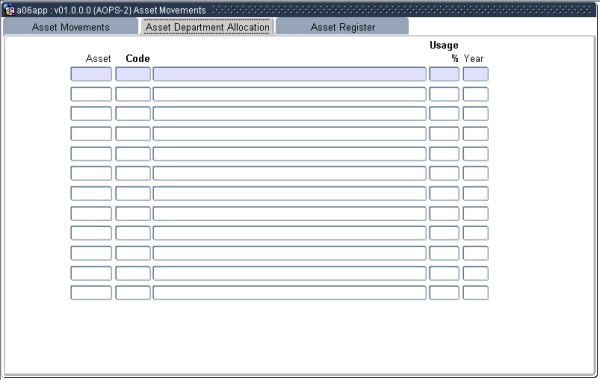Click the a06app window icon in title bar
Image resolution: width=600 pixels, height=380 pixels.
(x=8, y=10)
